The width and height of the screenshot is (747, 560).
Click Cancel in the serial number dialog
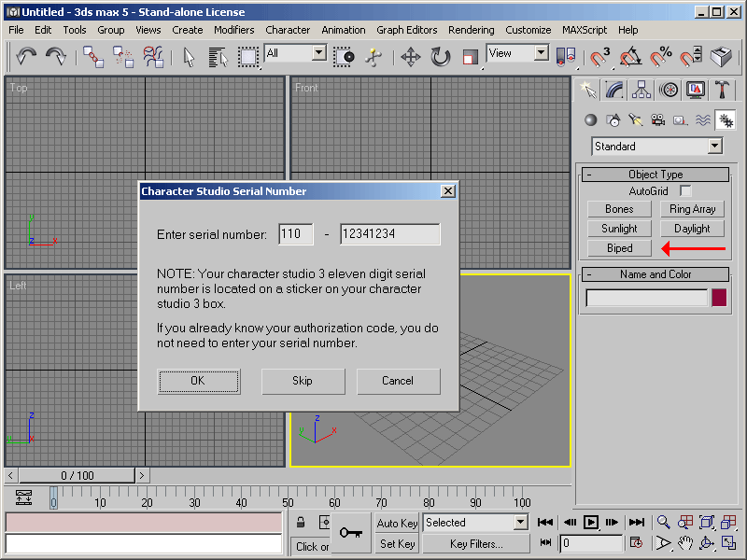pos(399,381)
